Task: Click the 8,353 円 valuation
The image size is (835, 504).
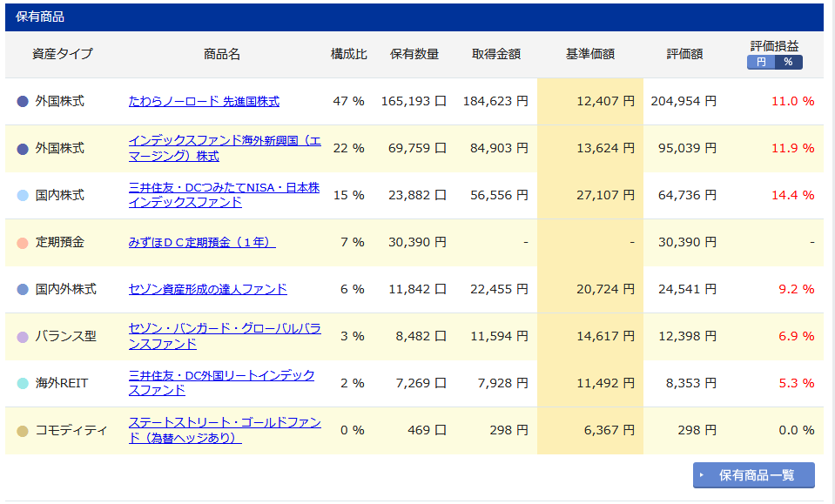Action: 691,383
